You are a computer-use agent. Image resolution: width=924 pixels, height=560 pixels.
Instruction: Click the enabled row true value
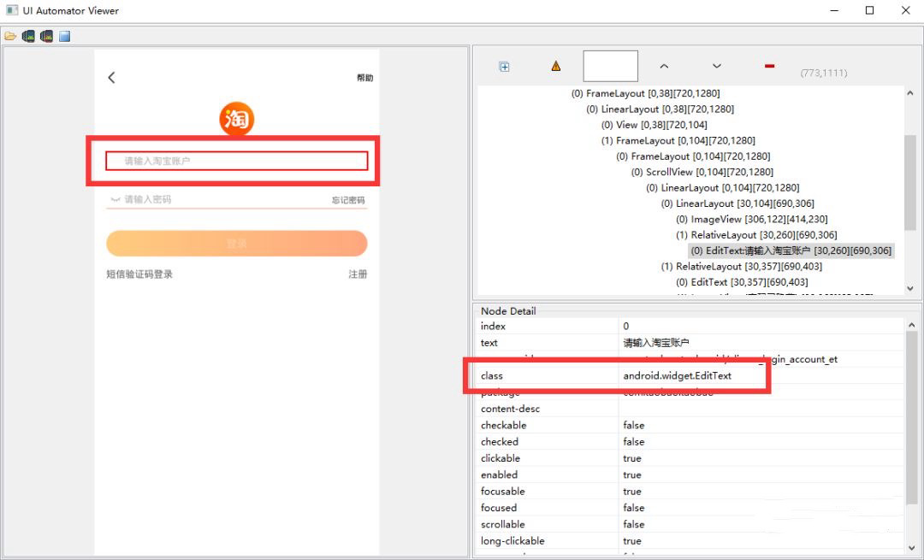631,475
